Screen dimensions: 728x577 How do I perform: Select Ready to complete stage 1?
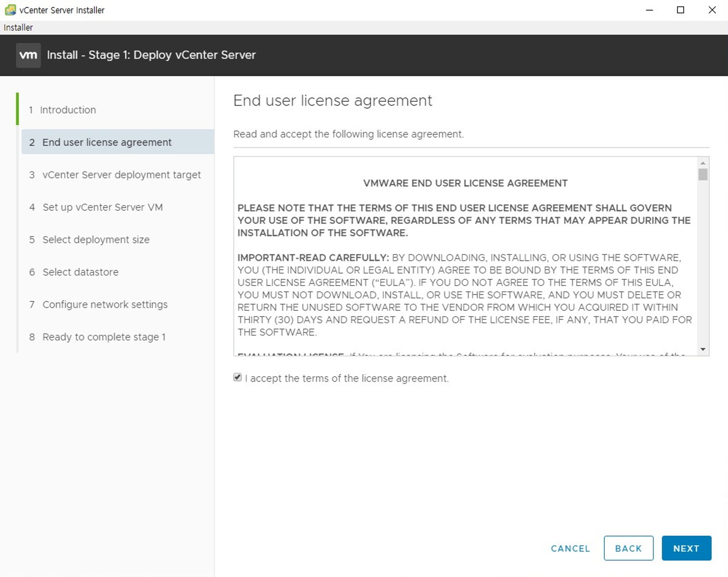pos(104,337)
